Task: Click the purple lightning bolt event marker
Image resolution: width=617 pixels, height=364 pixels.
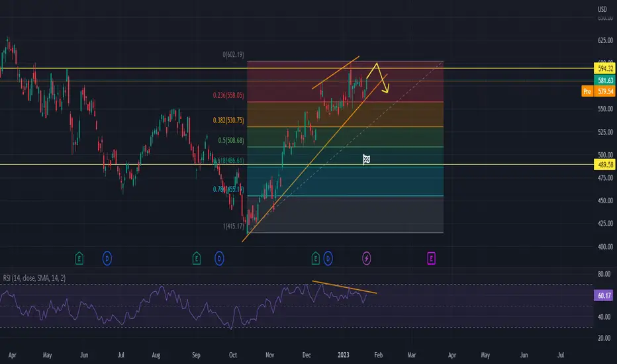Action: pos(366,259)
